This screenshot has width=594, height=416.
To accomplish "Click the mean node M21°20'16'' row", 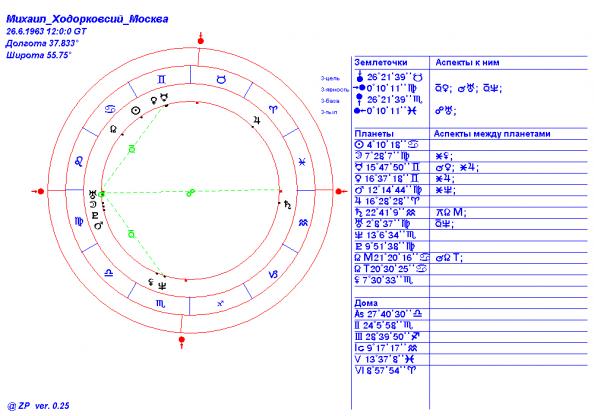I will pos(392,258).
